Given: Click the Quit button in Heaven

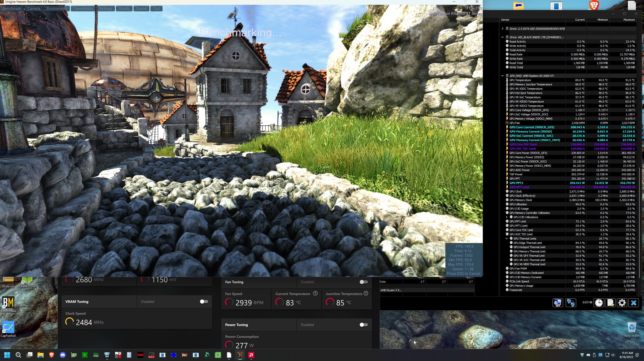Looking at the screenshot, I should [156, 9].
